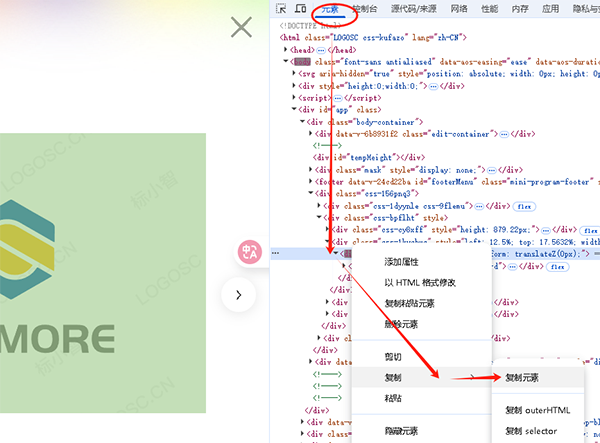Click the pink translate icon
600x443 pixels.
click(249, 252)
